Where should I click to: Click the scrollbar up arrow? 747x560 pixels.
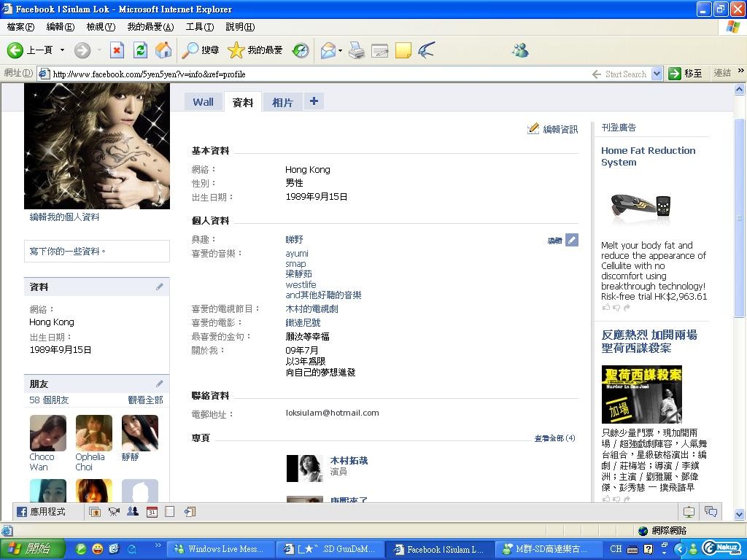(740, 89)
